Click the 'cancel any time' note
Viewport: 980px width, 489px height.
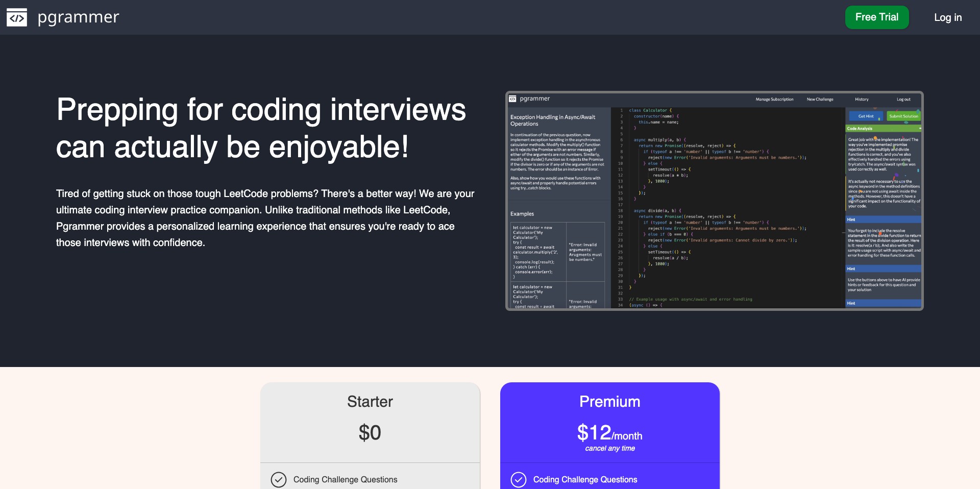[610, 448]
